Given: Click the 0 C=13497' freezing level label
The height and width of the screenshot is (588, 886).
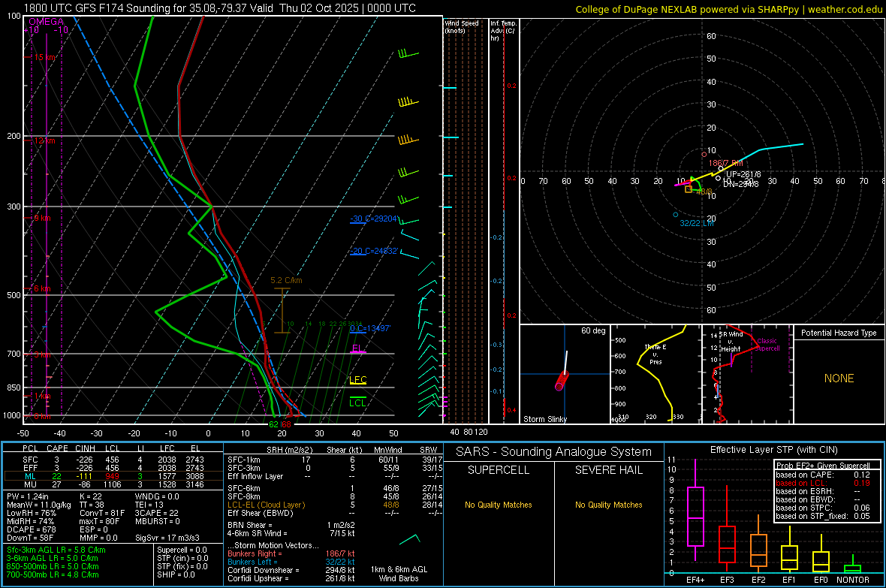Looking at the screenshot, I should click(370, 328).
